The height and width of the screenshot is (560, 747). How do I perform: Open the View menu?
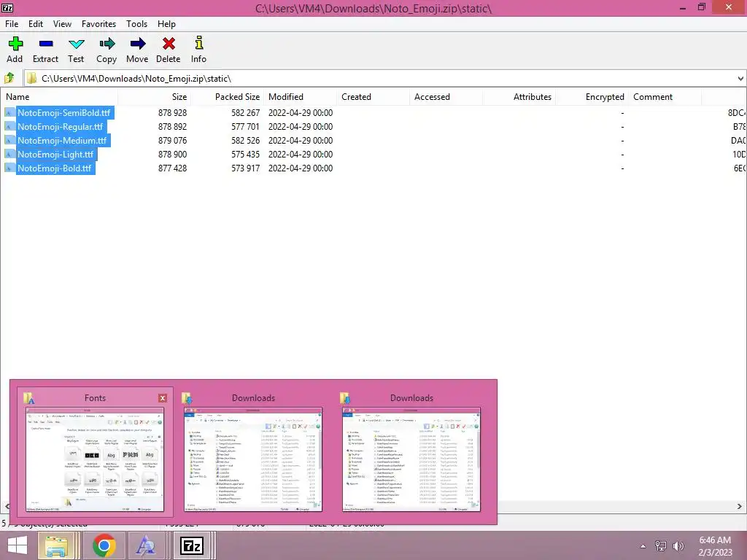click(x=62, y=24)
